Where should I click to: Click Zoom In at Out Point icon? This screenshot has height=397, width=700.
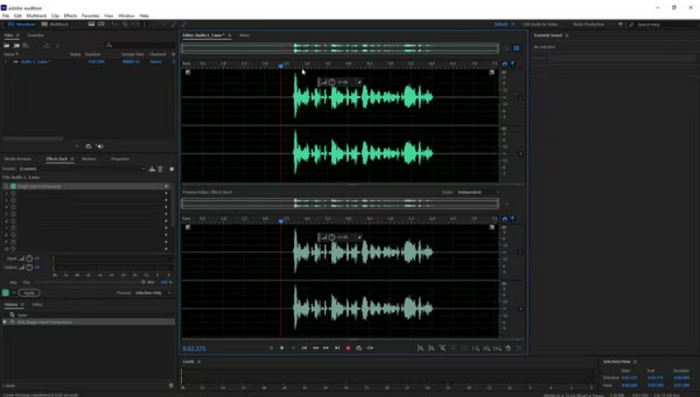487,348
